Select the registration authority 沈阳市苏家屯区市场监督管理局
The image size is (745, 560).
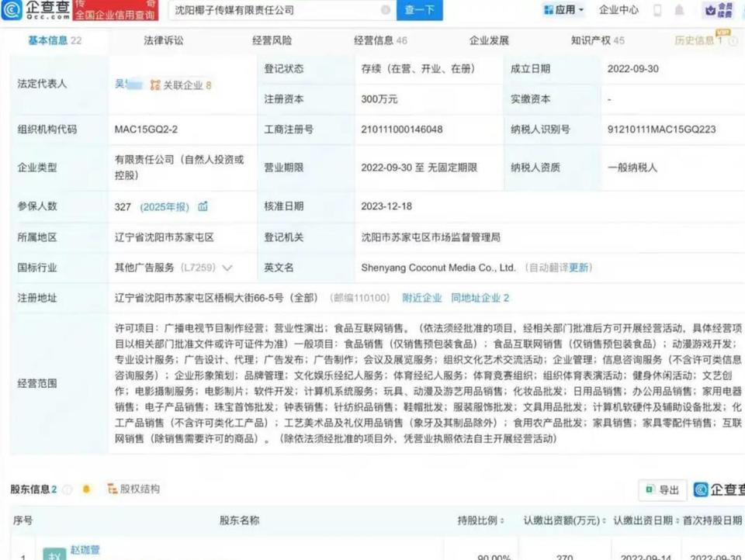(431, 237)
